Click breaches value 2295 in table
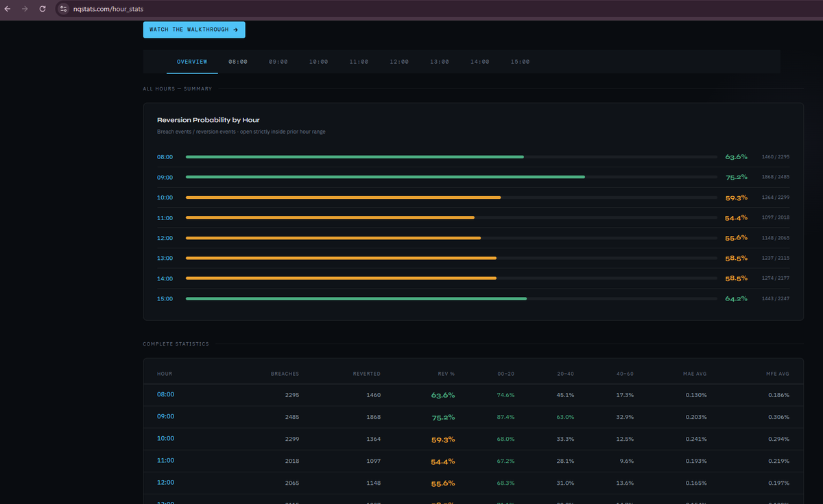This screenshot has width=823, height=504. point(292,395)
